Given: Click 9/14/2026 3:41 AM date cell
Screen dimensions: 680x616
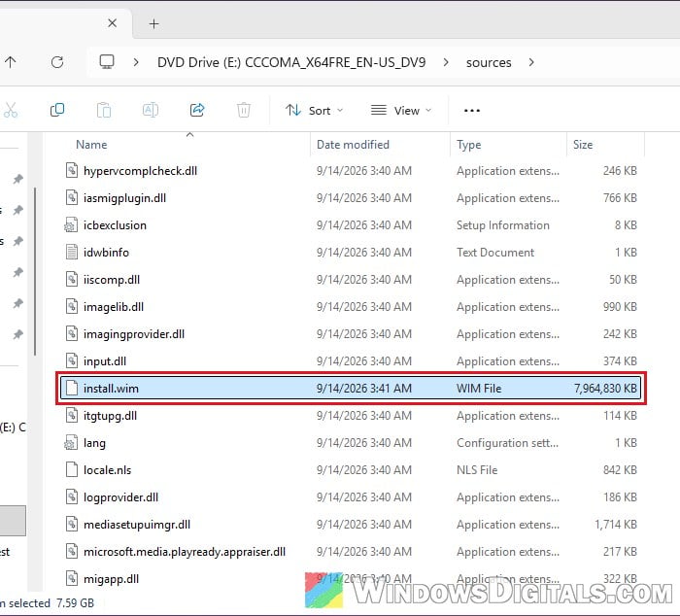Looking at the screenshot, I should 364,389.
